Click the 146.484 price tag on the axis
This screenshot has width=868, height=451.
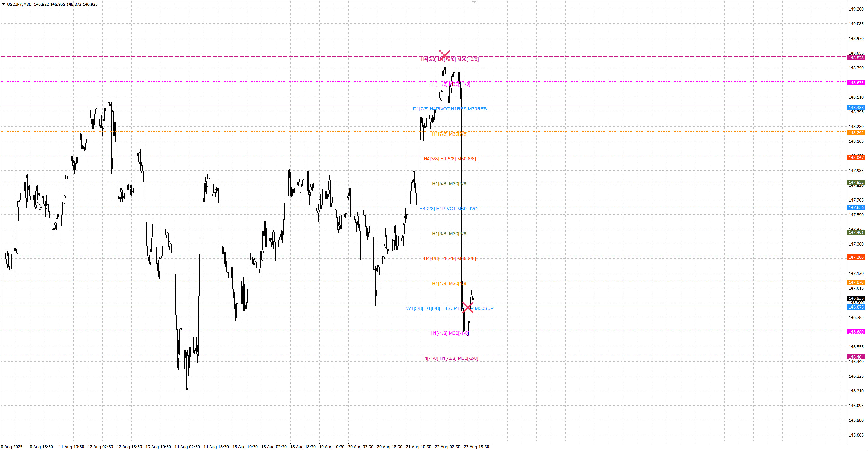(856, 357)
